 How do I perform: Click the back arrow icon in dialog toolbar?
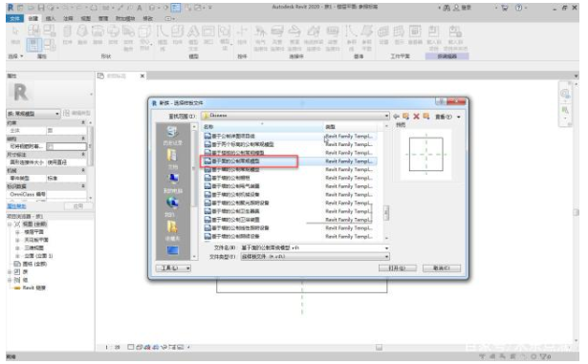[x=396, y=117]
